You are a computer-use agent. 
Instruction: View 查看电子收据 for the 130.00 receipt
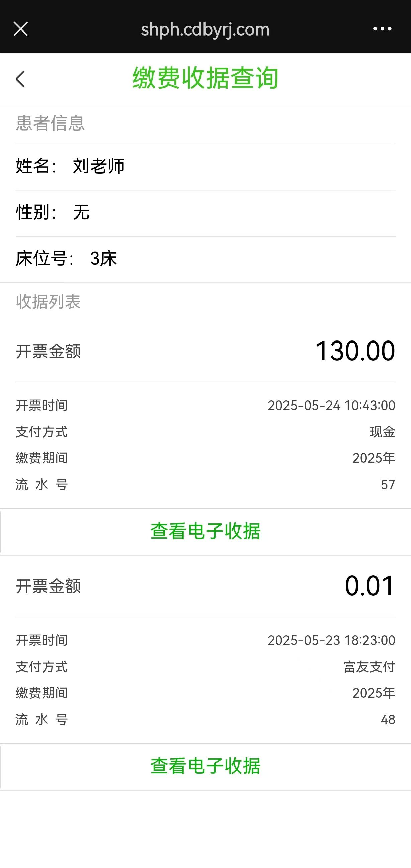click(x=205, y=532)
